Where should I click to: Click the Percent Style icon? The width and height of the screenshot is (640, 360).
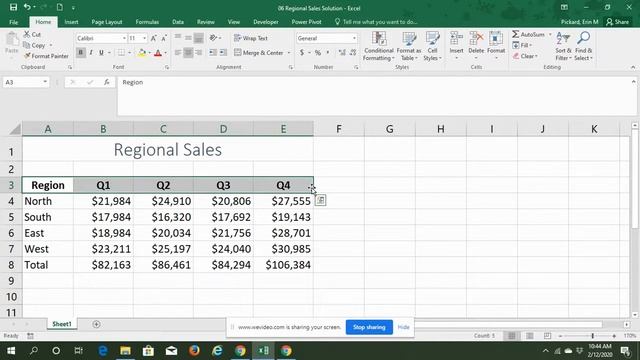(318, 53)
